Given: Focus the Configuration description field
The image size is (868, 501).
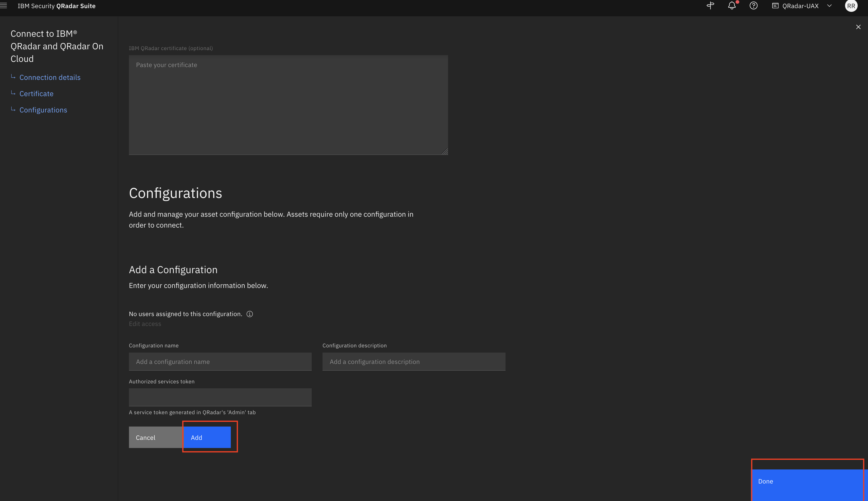Looking at the screenshot, I should (x=414, y=362).
